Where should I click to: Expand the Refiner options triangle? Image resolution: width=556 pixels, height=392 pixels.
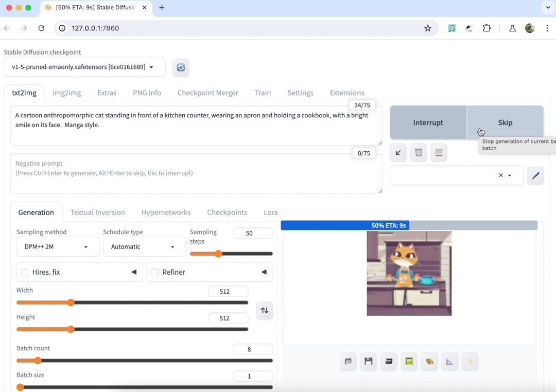point(264,272)
